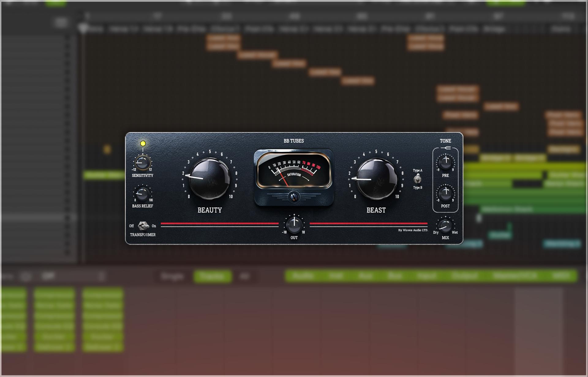Toggle the Transformer On/Off switch
The width and height of the screenshot is (588, 377).
click(143, 226)
